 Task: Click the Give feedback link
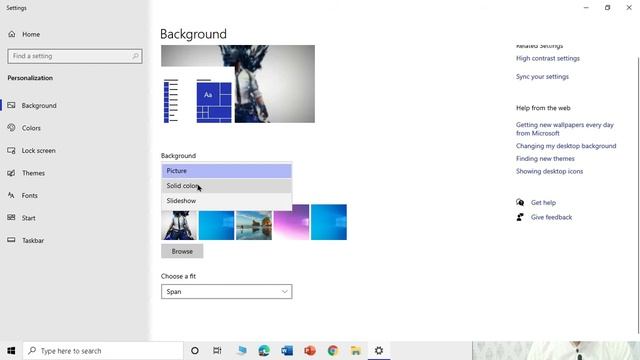[551, 217]
